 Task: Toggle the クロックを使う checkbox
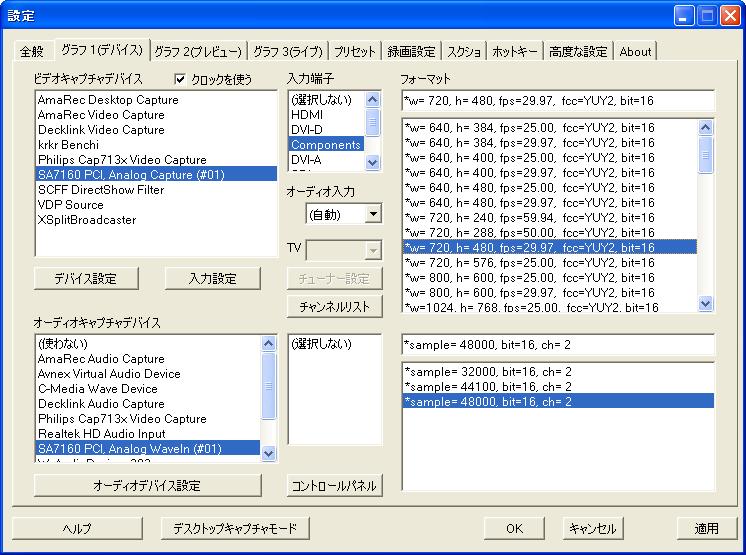pyautogui.click(x=180, y=79)
